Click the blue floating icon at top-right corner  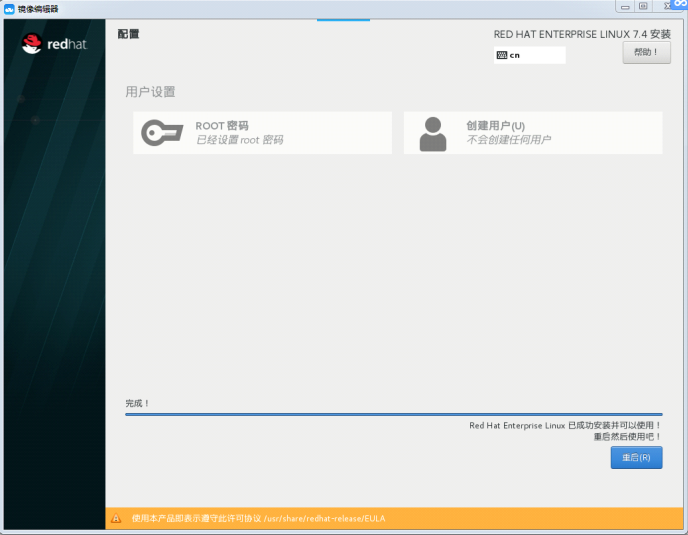point(679,5)
